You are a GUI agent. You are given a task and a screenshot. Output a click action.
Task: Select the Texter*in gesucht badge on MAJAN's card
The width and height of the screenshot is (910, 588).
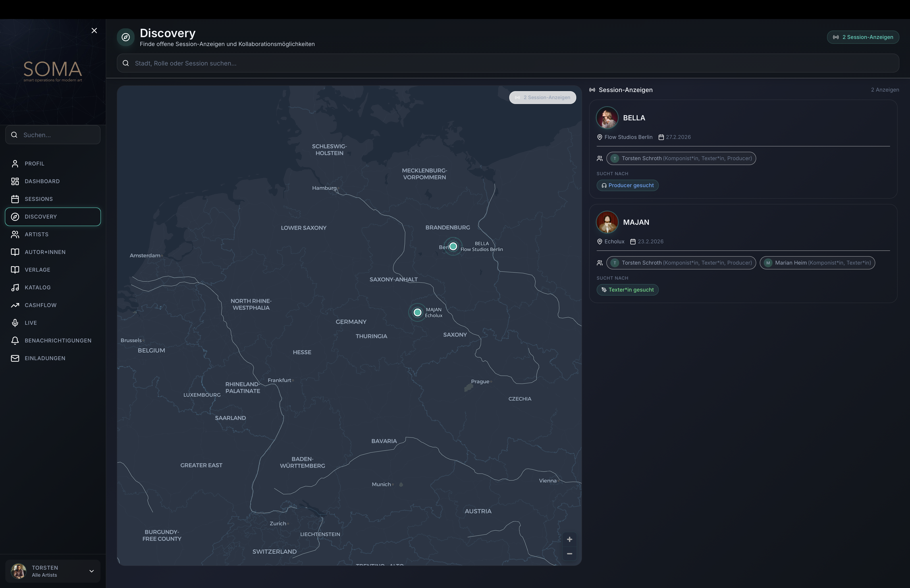pyautogui.click(x=627, y=289)
